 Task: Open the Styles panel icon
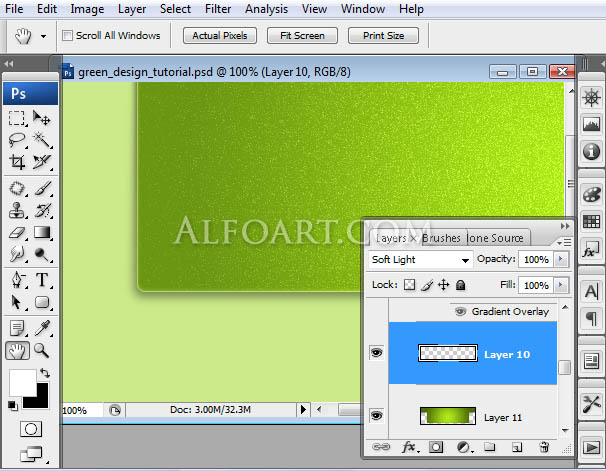click(x=591, y=249)
